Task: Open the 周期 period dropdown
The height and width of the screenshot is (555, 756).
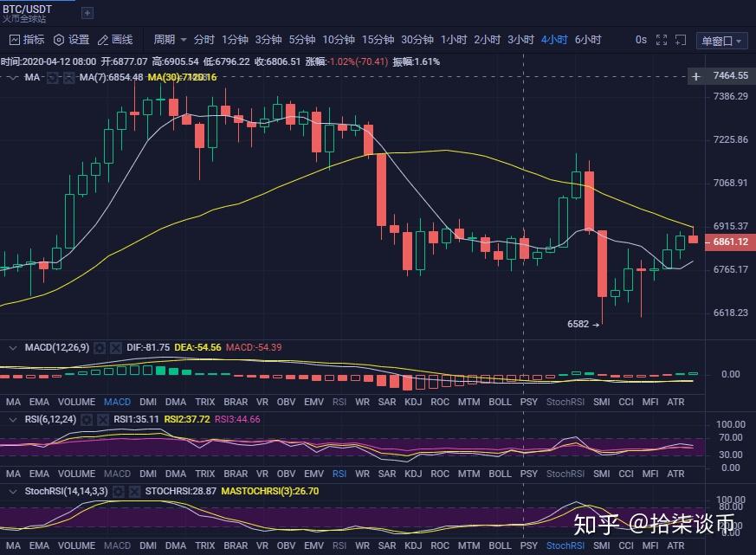Action: [170, 40]
